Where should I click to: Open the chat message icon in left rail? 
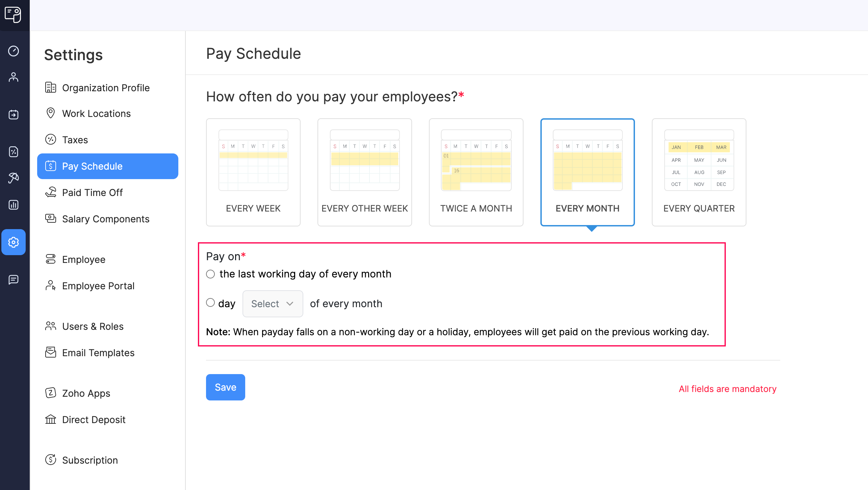[14, 279]
